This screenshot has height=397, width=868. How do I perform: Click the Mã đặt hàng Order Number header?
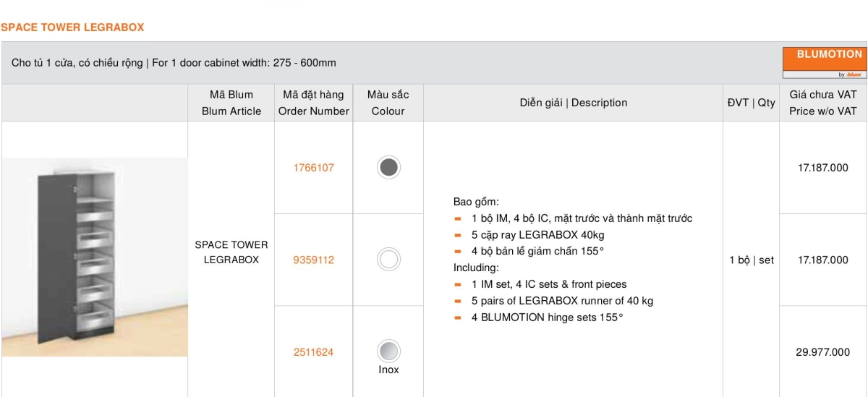[313, 103]
